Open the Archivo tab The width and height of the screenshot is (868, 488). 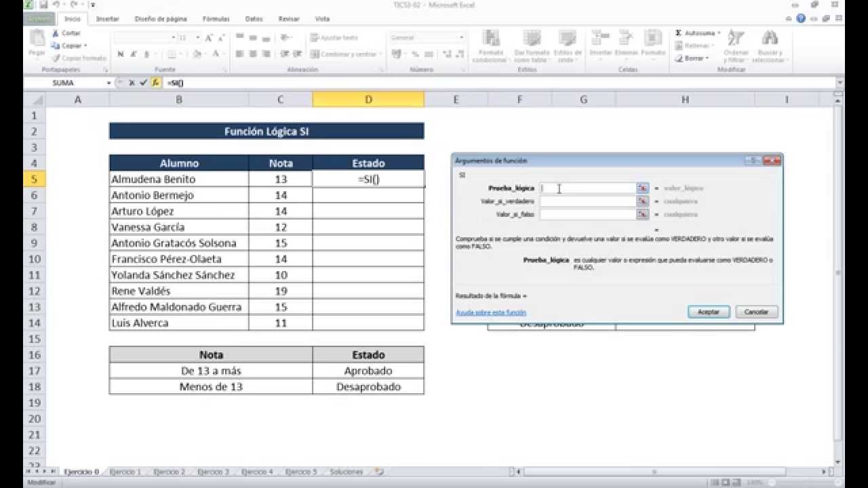[x=39, y=19]
